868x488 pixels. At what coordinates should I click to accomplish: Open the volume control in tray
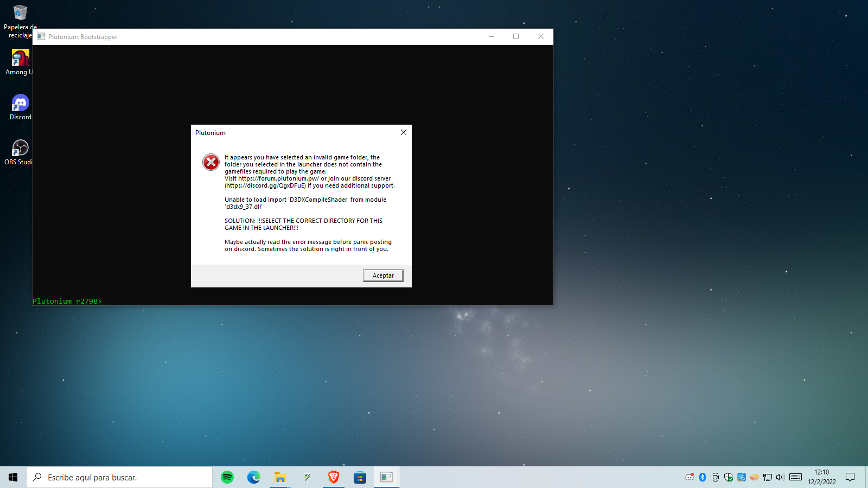click(x=781, y=477)
